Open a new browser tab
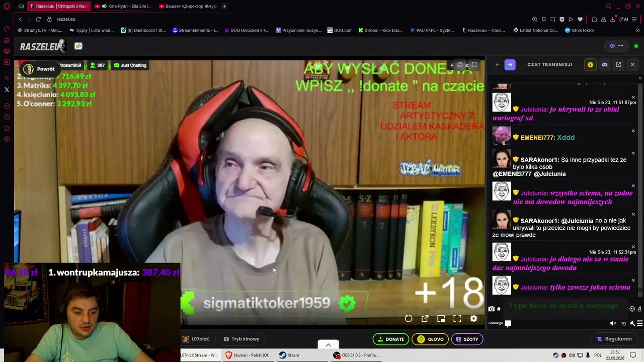This screenshot has width=644, height=362. coord(224,6)
